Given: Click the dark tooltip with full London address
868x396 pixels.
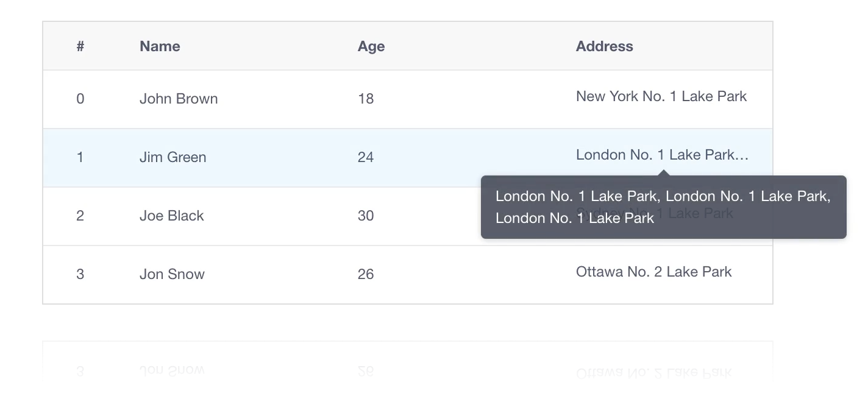Looking at the screenshot, I should (x=664, y=207).
